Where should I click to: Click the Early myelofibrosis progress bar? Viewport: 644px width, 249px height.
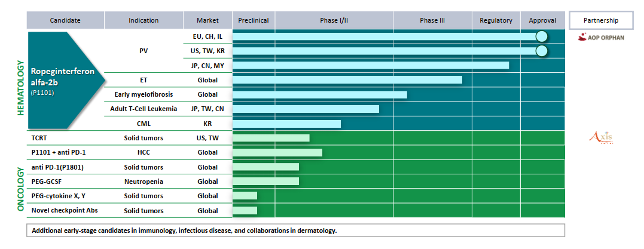(319, 94)
